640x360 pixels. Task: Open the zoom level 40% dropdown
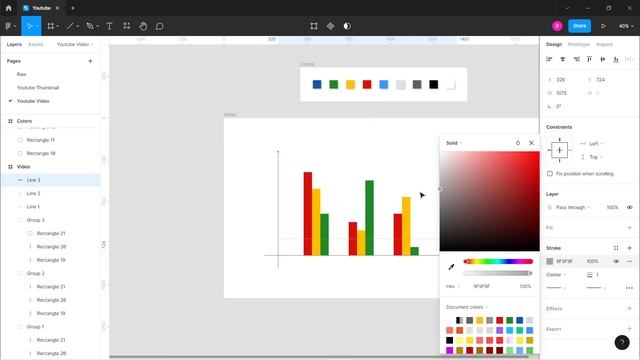pos(626,26)
